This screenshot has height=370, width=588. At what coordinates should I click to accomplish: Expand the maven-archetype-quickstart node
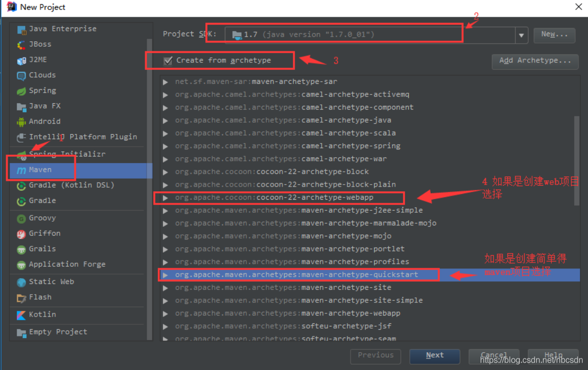[x=166, y=275]
